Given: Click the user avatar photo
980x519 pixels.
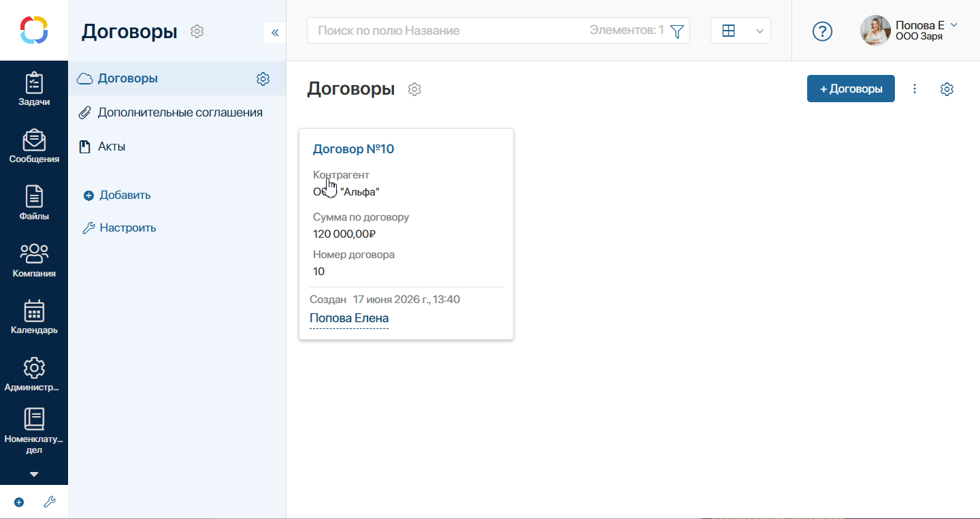Looking at the screenshot, I should [x=875, y=31].
